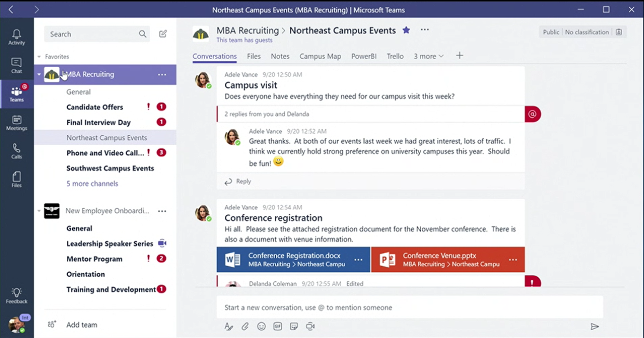Image resolution: width=644 pixels, height=338 pixels.
Task: Open the Format text tool
Action: (229, 327)
